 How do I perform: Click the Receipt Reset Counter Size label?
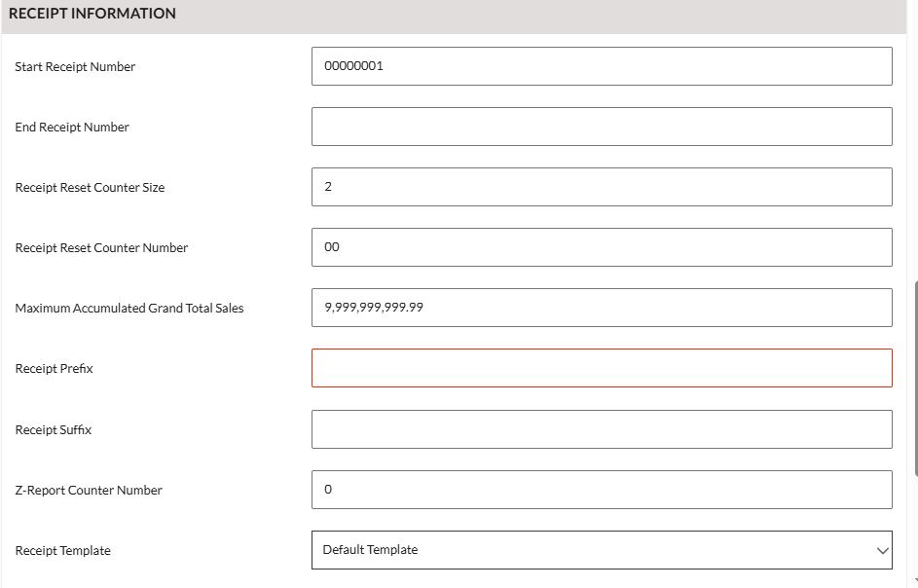coord(90,188)
